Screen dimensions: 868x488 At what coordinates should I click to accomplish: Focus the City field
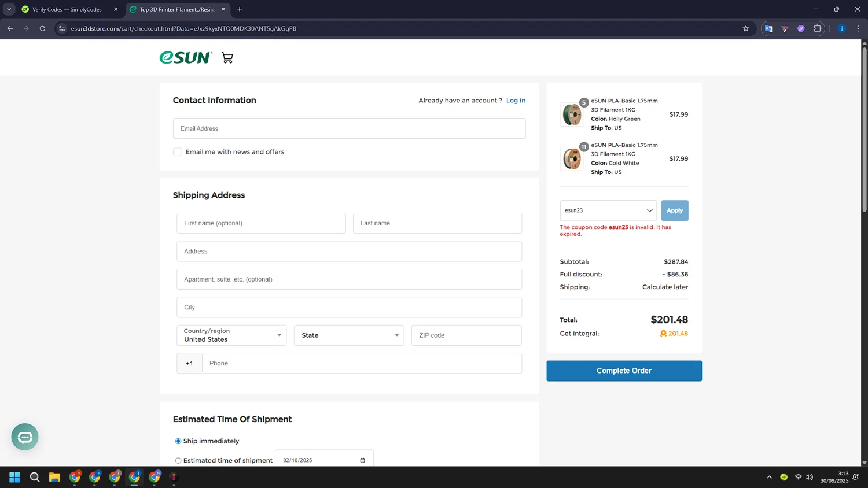click(349, 308)
